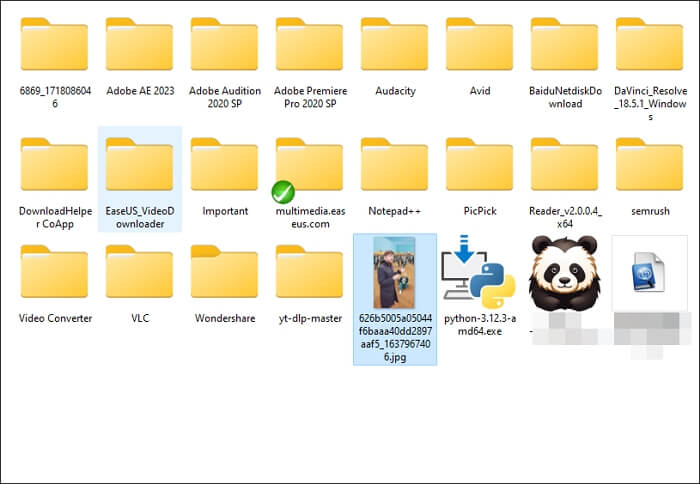This screenshot has height=484, width=700.
Task: Select the semrush folder
Action: coord(649,165)
